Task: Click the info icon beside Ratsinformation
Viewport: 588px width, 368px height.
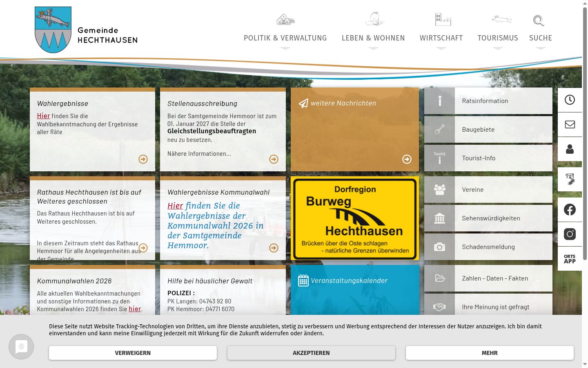Action: pos(439,101)
